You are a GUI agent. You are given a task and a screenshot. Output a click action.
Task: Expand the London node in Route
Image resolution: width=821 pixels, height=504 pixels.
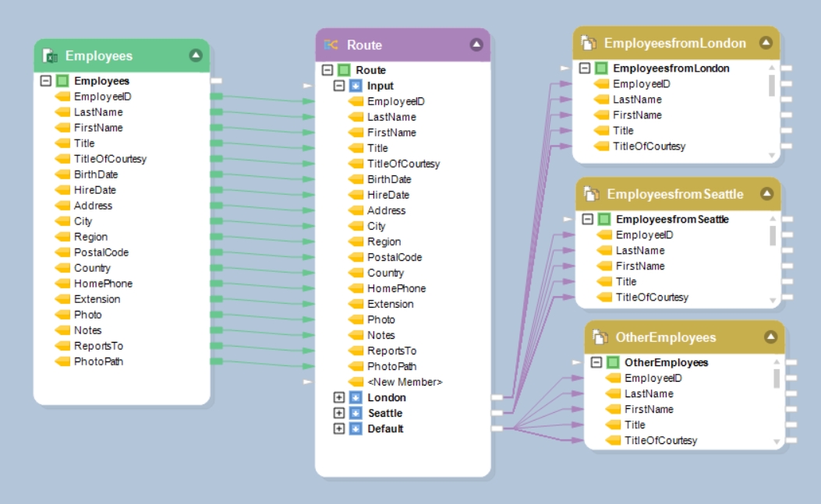pos(338,397)
